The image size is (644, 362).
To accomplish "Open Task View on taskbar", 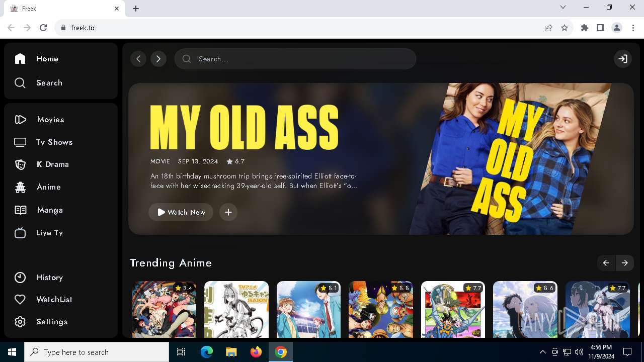I will pos(181,352).
